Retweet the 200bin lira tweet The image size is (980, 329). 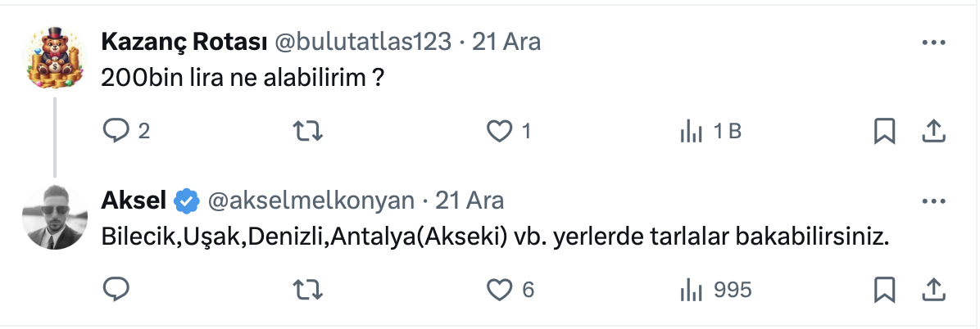306,131
